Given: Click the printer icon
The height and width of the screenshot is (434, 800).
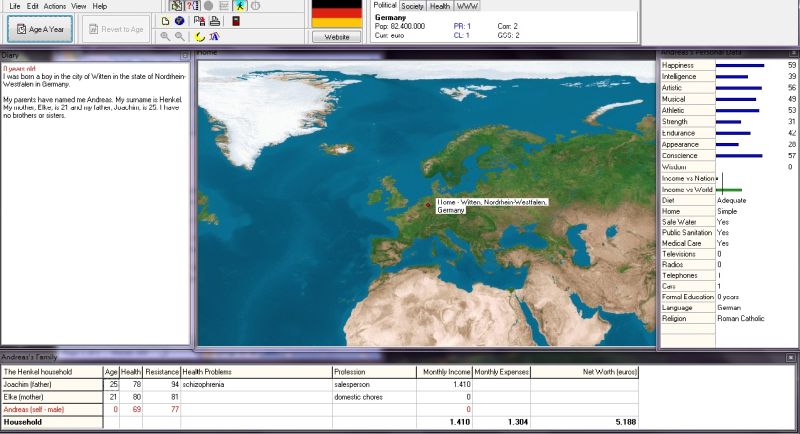Looking at the screenshot, I should pos(215,21).
